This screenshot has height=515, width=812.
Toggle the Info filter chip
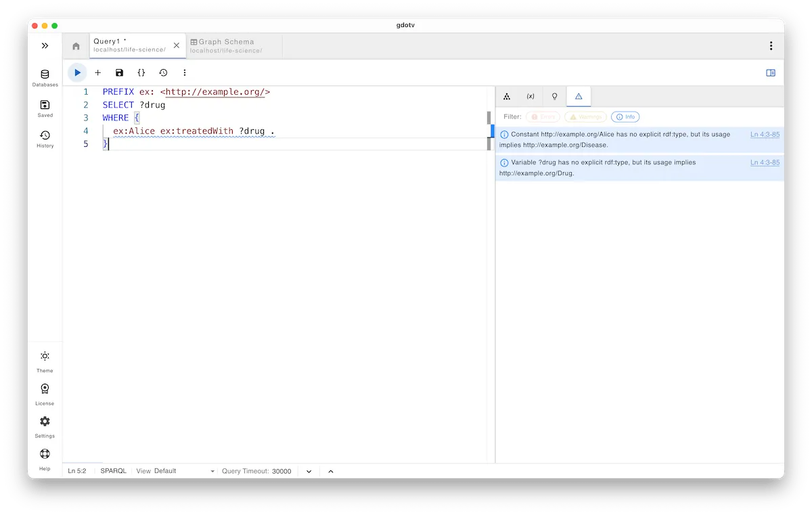pos(625,117)
